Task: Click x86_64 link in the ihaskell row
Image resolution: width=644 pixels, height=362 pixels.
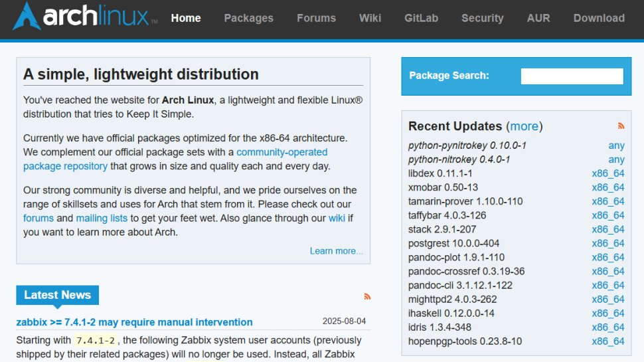Action: pos(608,313)
